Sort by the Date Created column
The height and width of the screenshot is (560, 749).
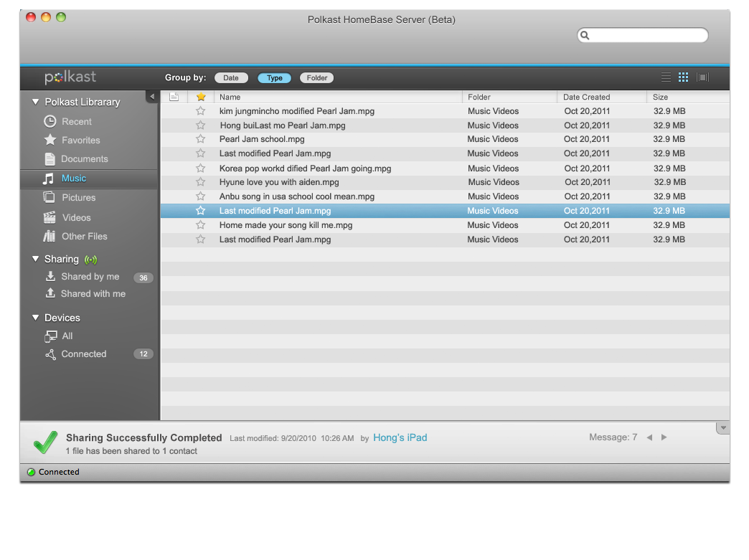(586, 97)
